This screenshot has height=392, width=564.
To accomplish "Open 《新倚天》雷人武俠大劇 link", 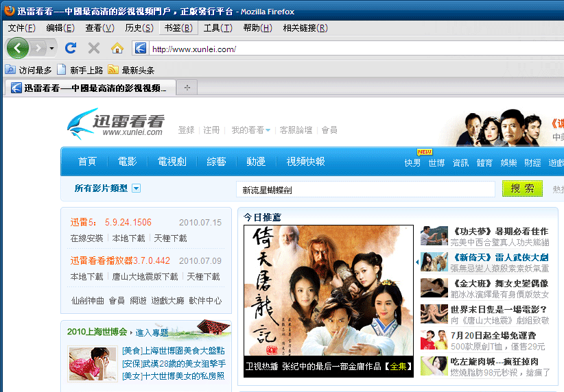I will pyautogui.click(x=500, y=257).
